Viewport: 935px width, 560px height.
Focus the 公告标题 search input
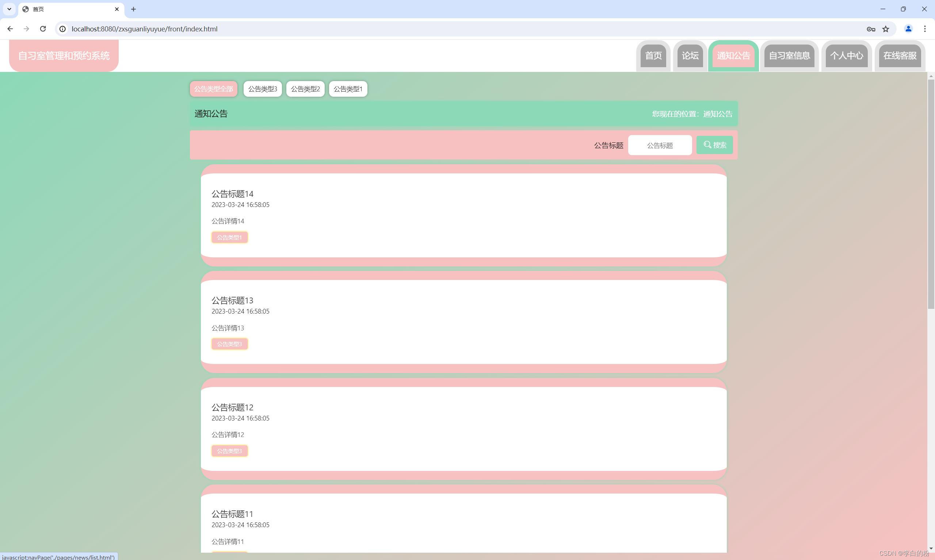[x=660, y=145]
